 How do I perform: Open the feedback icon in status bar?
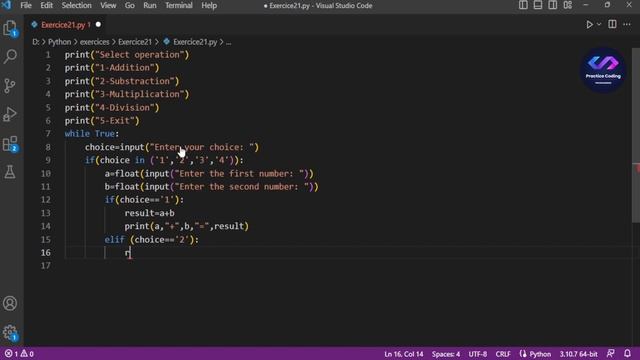(x=611, y=353)
